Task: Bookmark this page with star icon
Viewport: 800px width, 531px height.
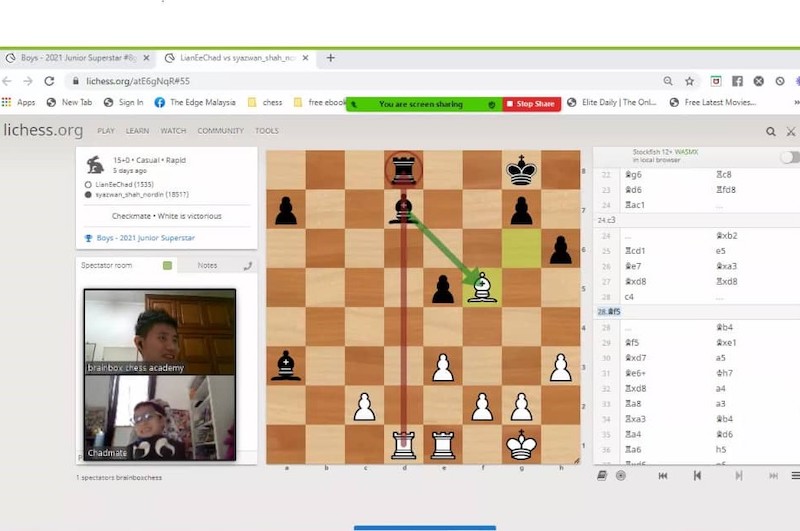Action: [689, 81]
